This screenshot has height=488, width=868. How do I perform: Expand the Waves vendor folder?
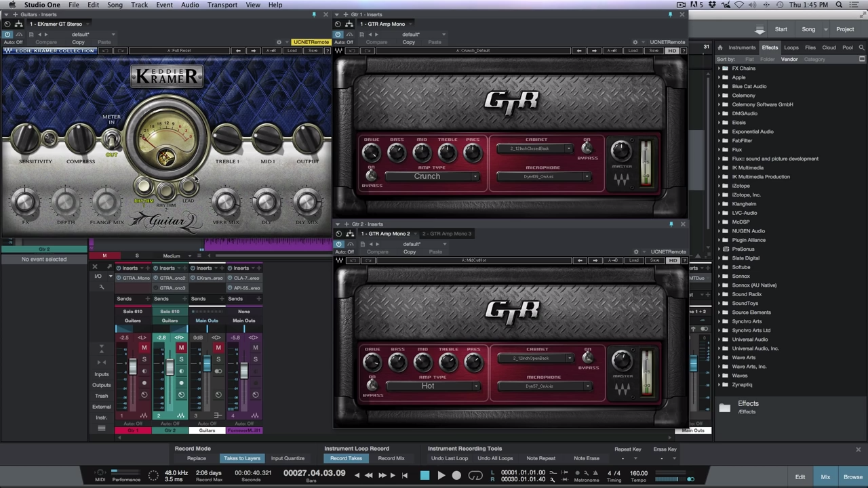(720, 375)
